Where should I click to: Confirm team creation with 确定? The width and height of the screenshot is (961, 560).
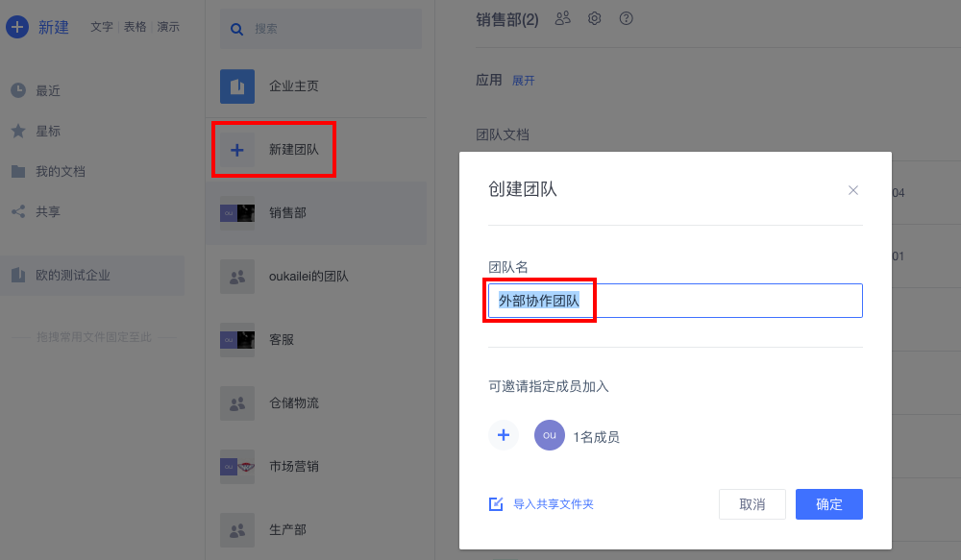coord(829,504)
